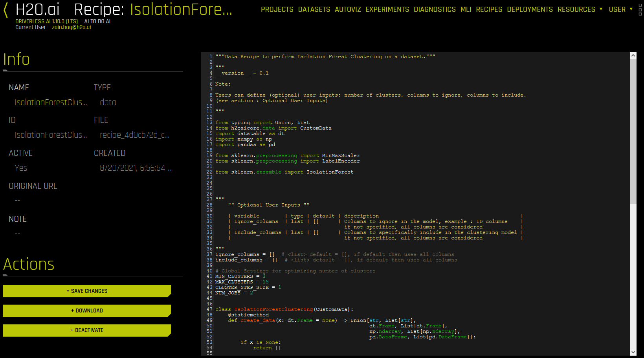Click the @staticmethod decorator line

click(248, 315)
